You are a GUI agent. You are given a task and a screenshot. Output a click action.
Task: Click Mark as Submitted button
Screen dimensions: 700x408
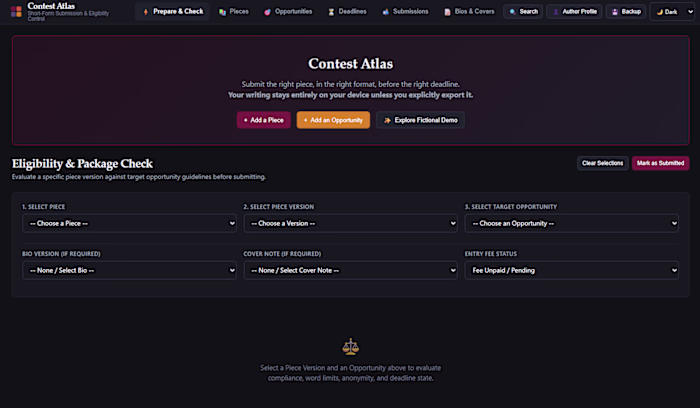[660, 163]
